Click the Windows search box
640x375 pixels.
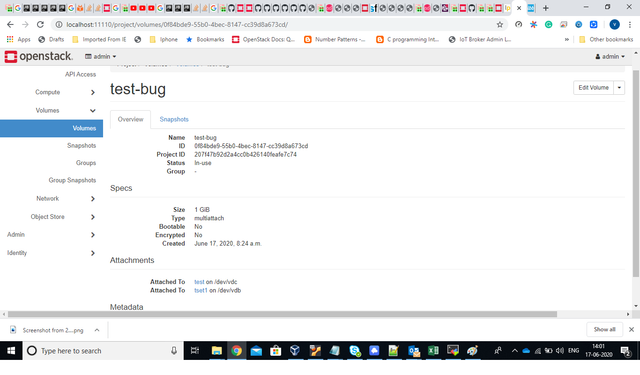click(102, 351)
